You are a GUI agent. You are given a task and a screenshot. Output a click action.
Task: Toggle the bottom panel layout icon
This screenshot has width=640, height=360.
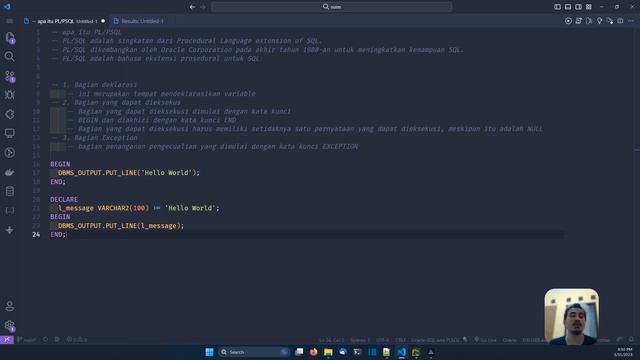point(568,7)
